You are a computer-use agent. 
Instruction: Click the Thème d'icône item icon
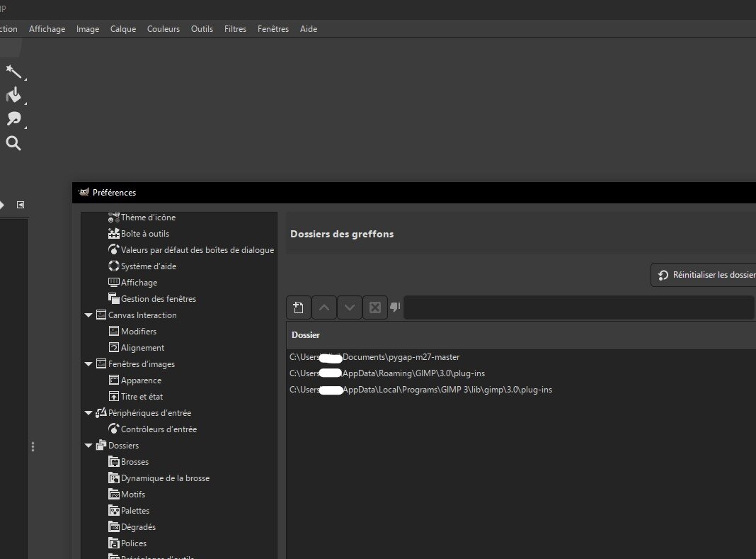pyautogui.click(x=114, y=218)
